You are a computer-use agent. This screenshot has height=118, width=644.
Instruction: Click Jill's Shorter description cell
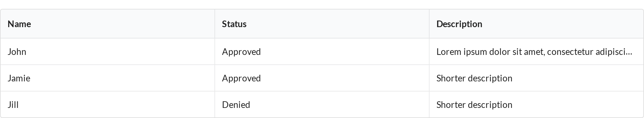pos(536,105)
